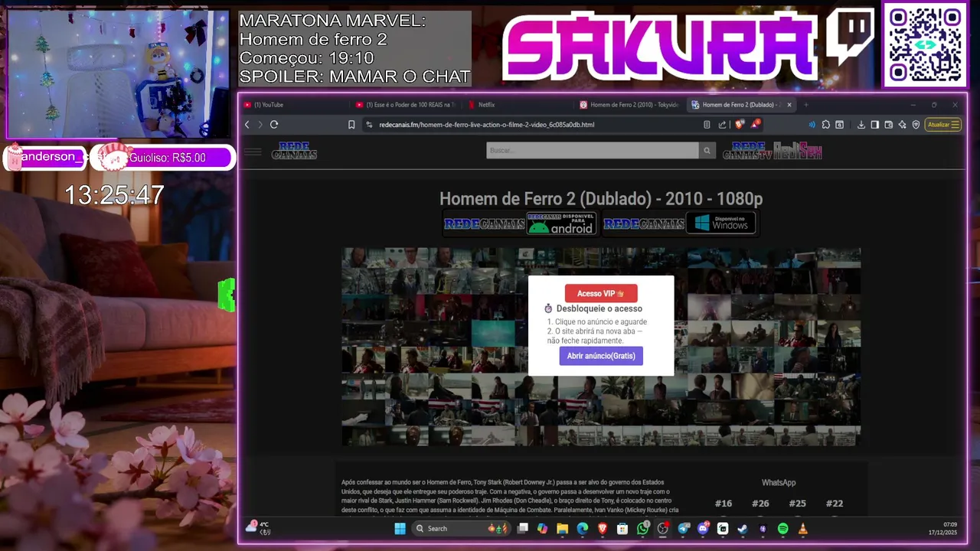Image resolution: width=980 pixels, height=551 pixels.
Task: Open Leo AI sparkle icon
Action: coord(902,125)
